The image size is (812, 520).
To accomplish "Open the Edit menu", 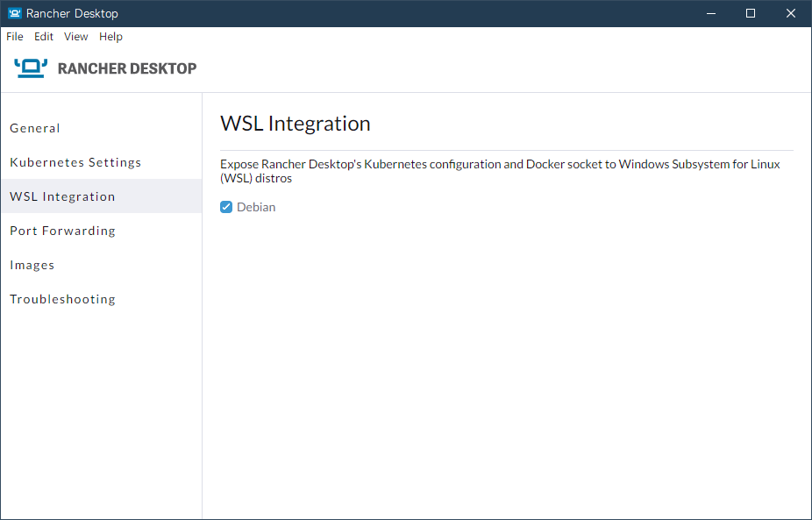I will 44,37.
